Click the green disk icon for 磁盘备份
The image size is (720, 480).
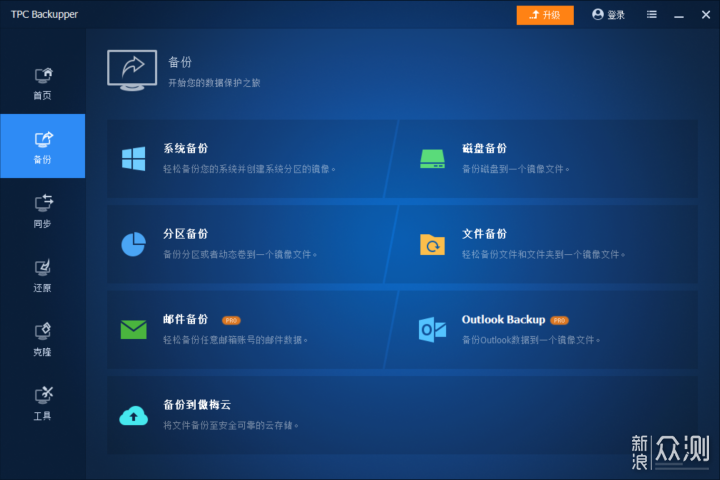[432, 159]
